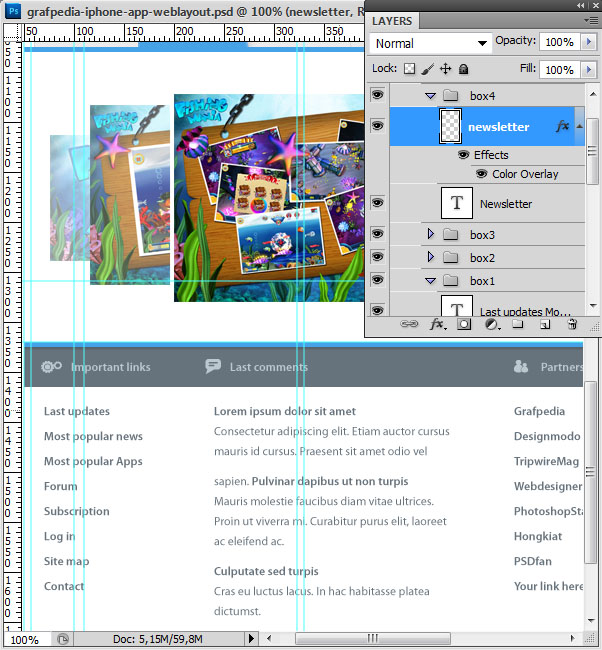Toggle Effects visibility eye icon
602x650 pixels.
(x=464, y=155)
